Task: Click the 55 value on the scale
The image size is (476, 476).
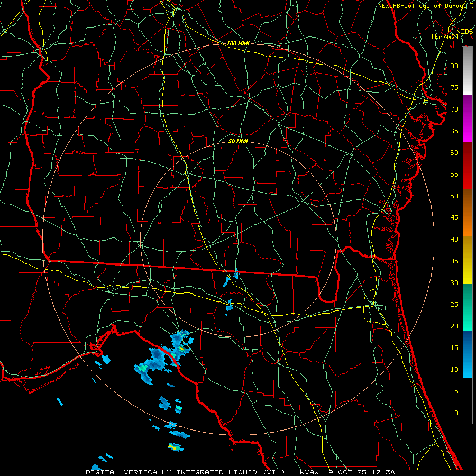Action: point(454,174)
